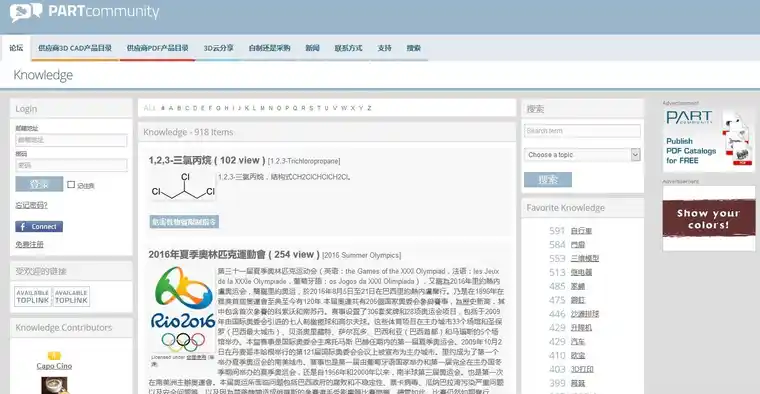Click the Publish PDF Catalogs for FREE ad
The width and height of the screenshot is (760, 394).
pos(709,140)
